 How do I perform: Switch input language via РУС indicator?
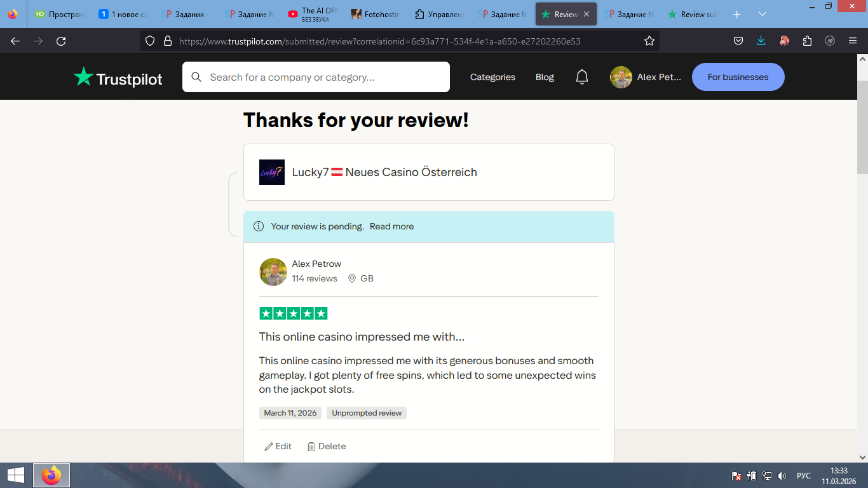pos(804,475)
